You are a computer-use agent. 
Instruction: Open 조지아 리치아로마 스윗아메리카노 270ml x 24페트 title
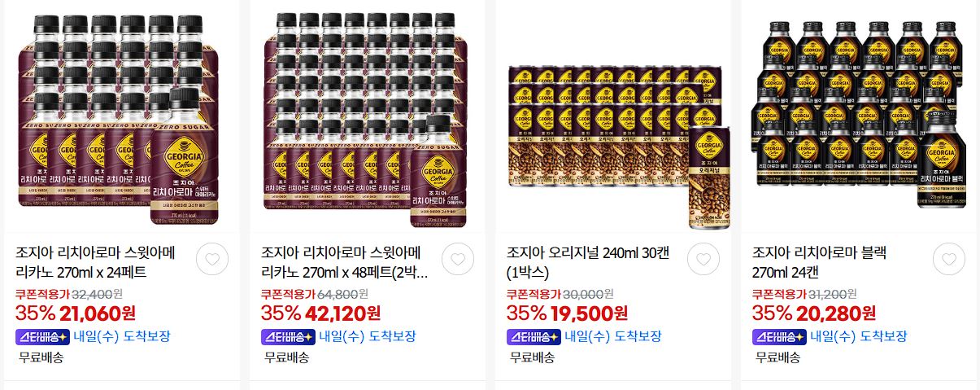tap(98, 261)
